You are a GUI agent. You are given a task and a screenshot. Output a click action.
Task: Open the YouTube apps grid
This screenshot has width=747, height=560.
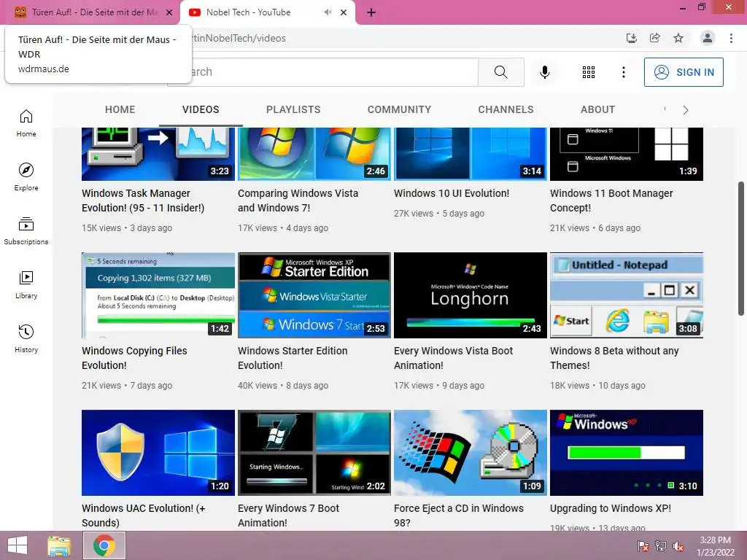(x=589, y=72)
